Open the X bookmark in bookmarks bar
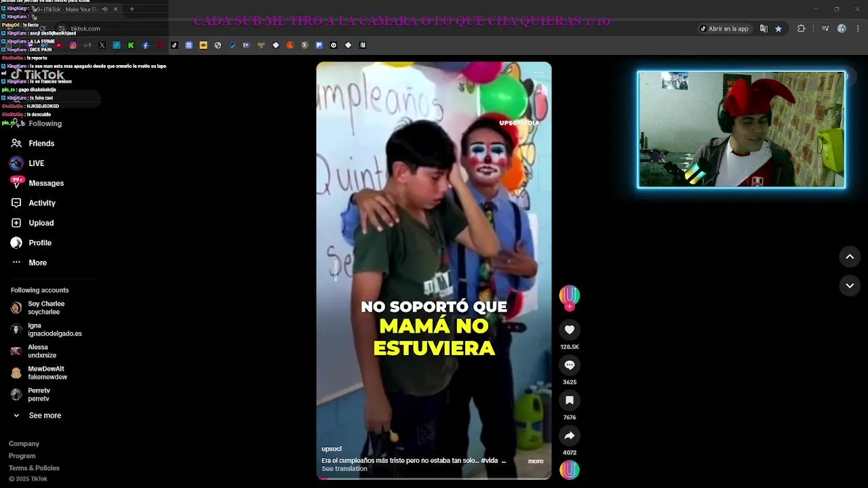Screen dimensions: 868x488 click(102, 45)
